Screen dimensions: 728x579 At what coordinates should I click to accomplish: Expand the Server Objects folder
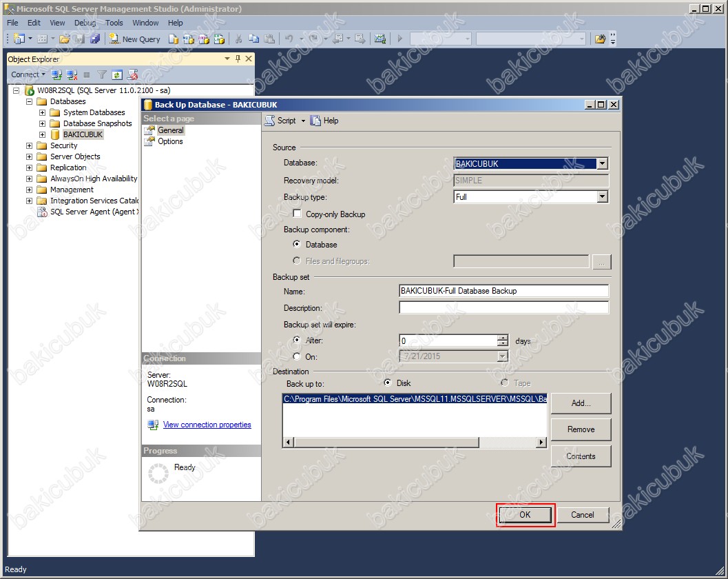[x=29, y=156]
